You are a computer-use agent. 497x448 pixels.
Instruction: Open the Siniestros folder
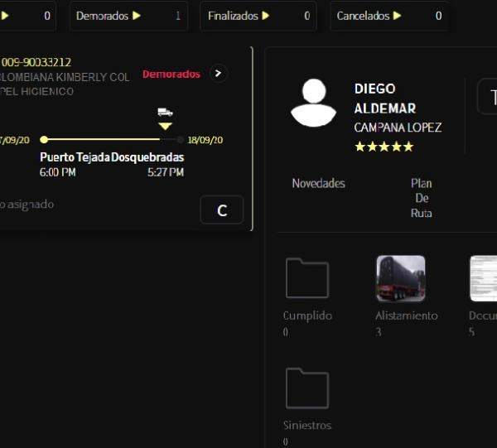click(x=307, y=388)
